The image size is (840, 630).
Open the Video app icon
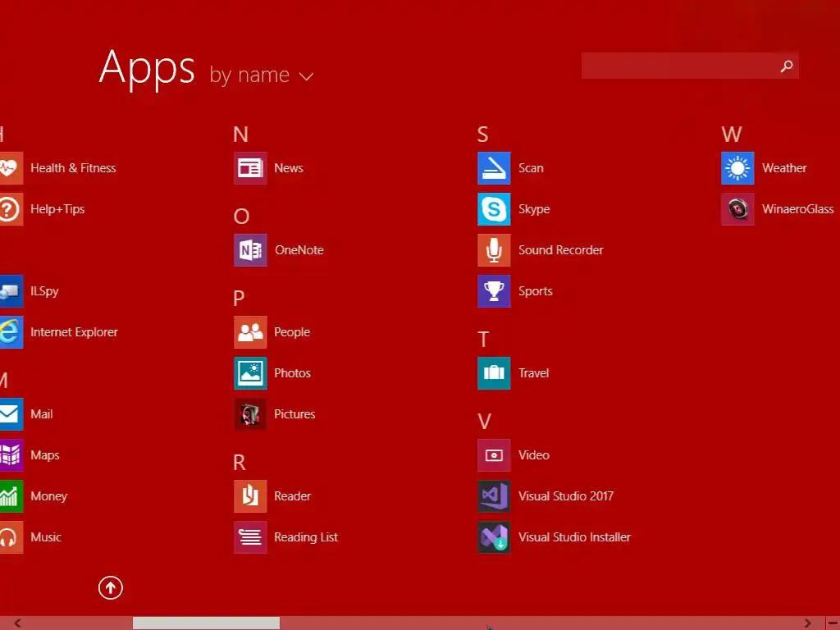point(494,454)
